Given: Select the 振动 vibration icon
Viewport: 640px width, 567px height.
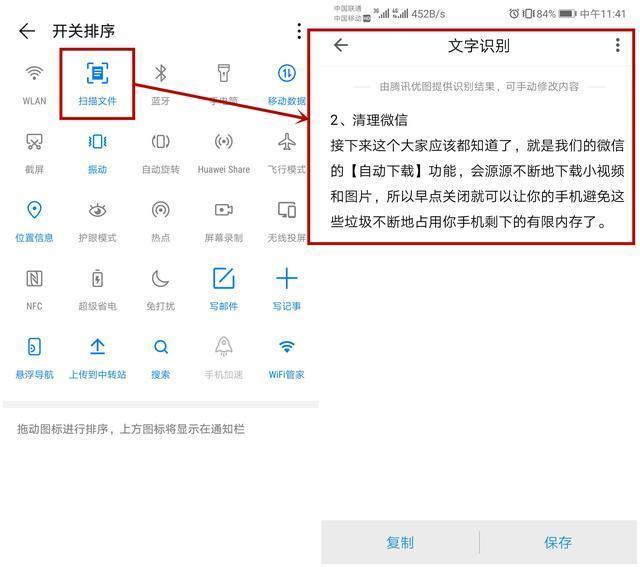Looking at the screenshot, I should pos(97,142).
